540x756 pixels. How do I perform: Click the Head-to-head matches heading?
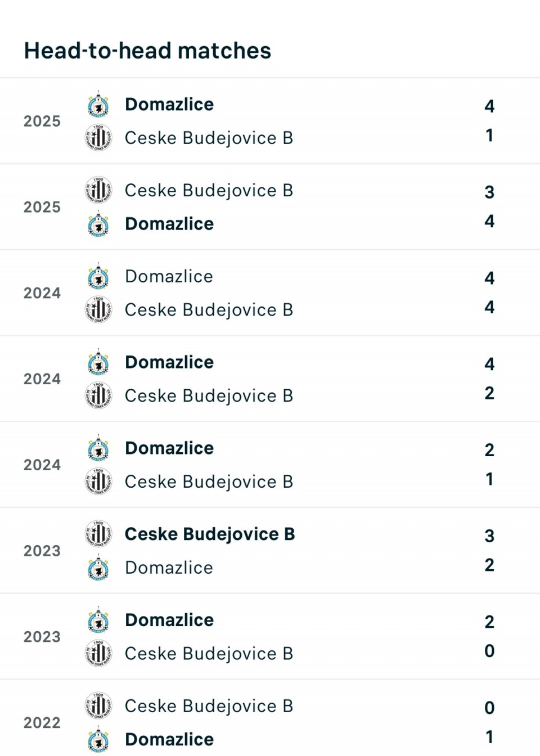coord(147,51)
